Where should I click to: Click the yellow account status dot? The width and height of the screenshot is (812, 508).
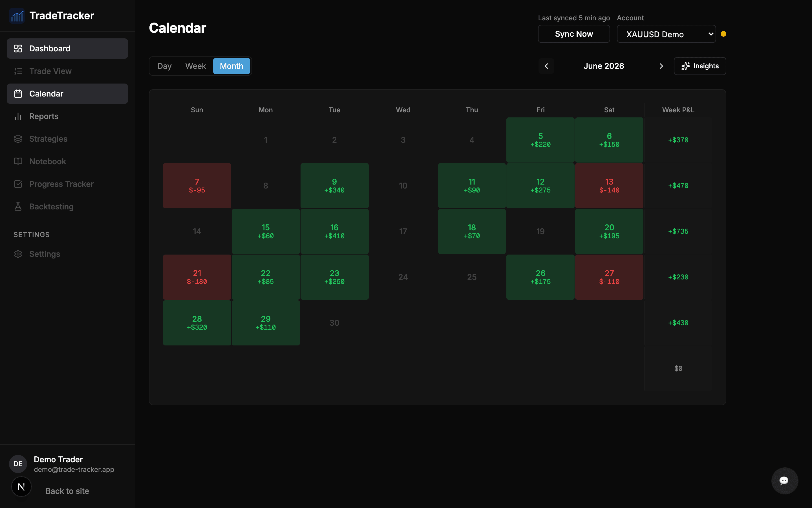[x=723, y=34]
